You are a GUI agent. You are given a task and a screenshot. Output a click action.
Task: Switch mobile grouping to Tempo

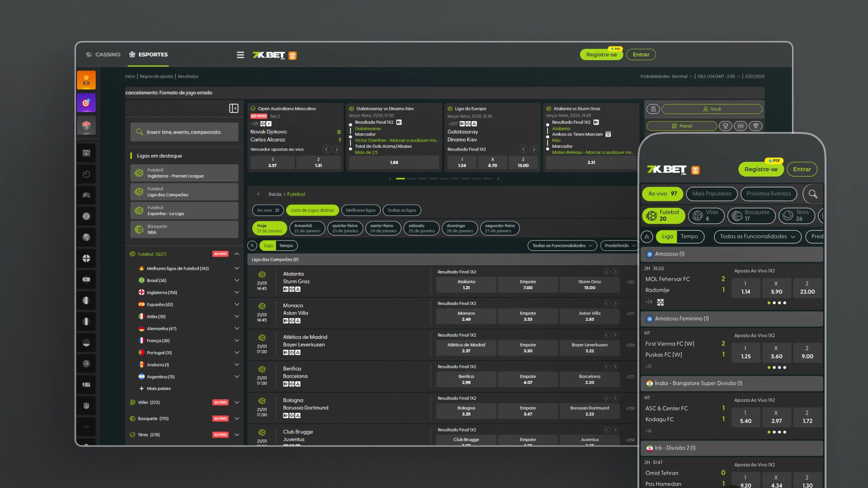coord(689,237)
